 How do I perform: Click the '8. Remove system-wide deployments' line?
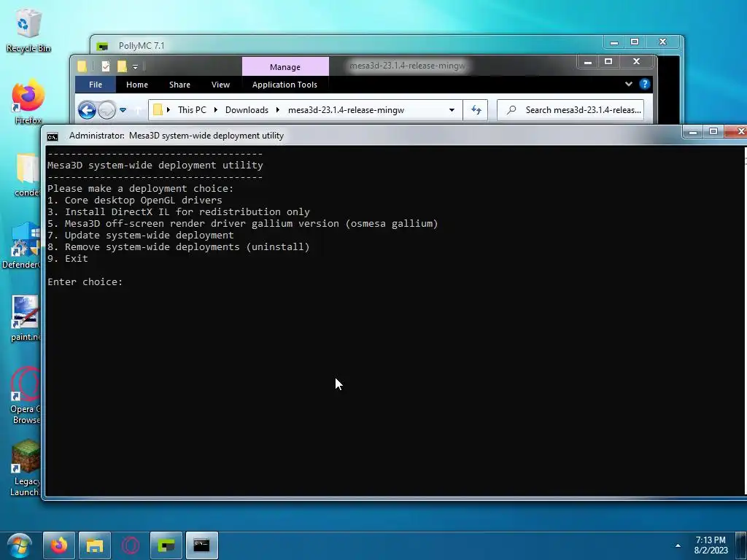(x=179, y=247)
